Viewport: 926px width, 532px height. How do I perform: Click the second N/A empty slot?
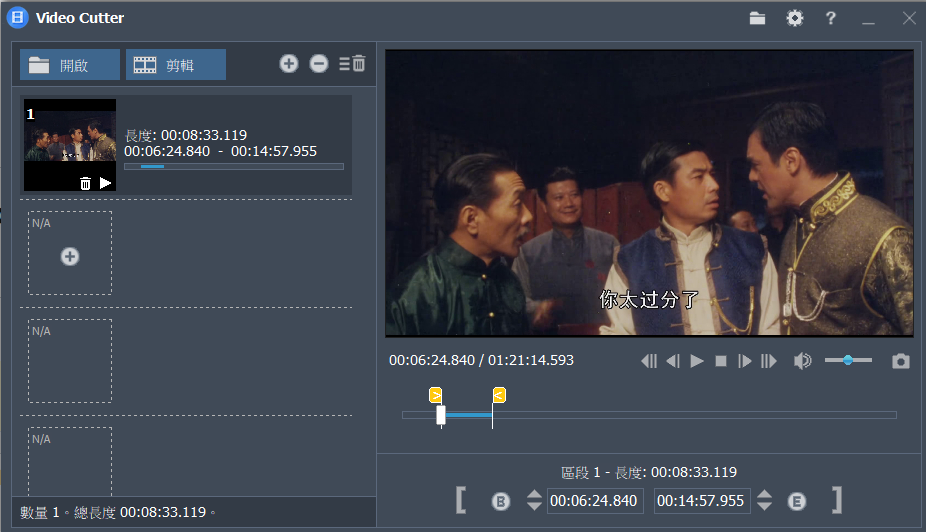(70, 361)
